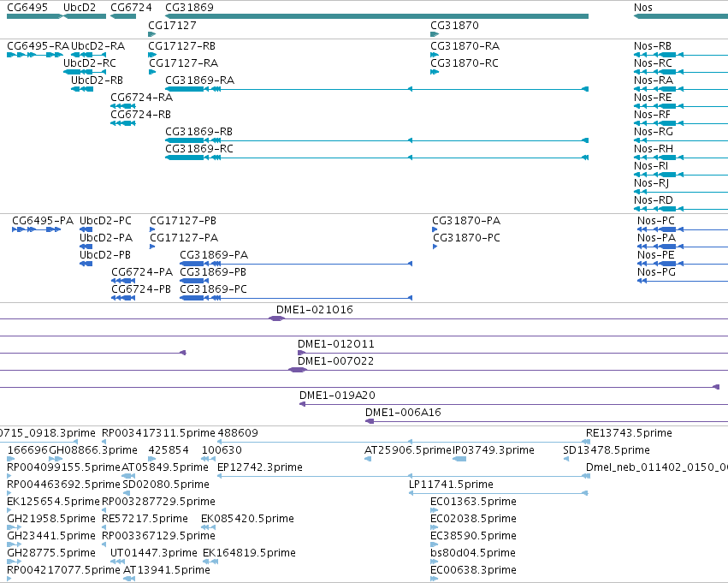Image resolution: width=728 pixels, height=583 pixels.
Task: Click transcript Nos-RI
Action: (651, 166)
